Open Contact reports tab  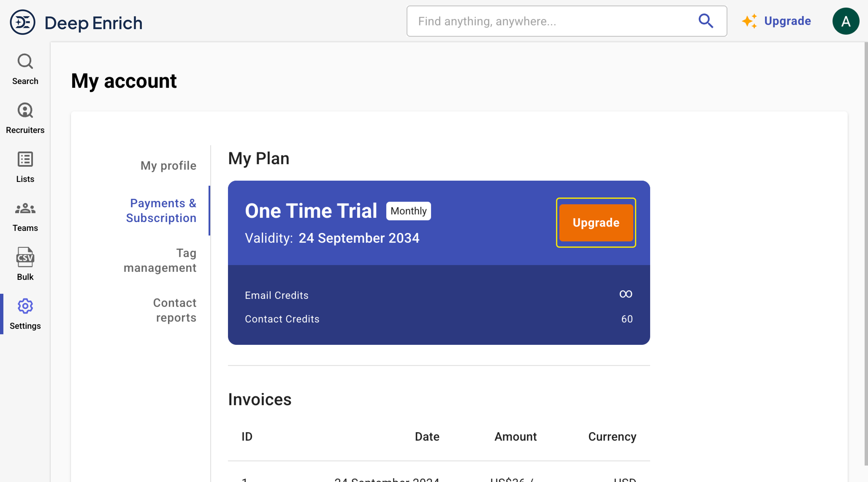175,310
